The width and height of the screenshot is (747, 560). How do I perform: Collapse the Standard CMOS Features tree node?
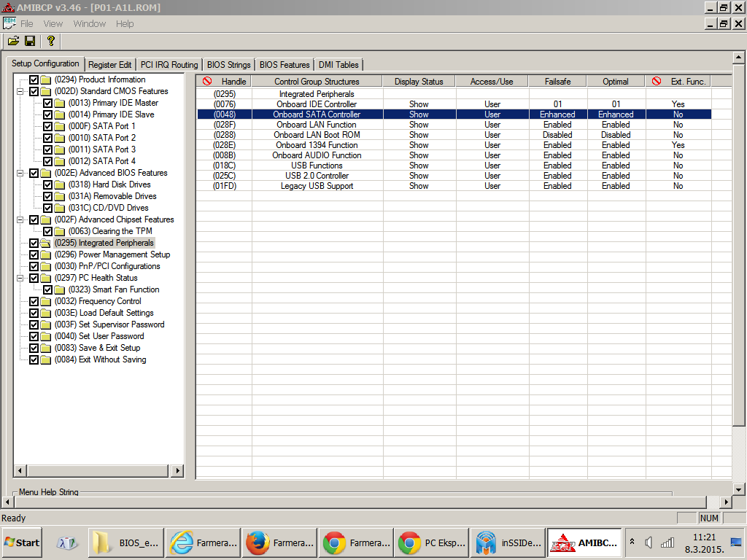[20, 91]
